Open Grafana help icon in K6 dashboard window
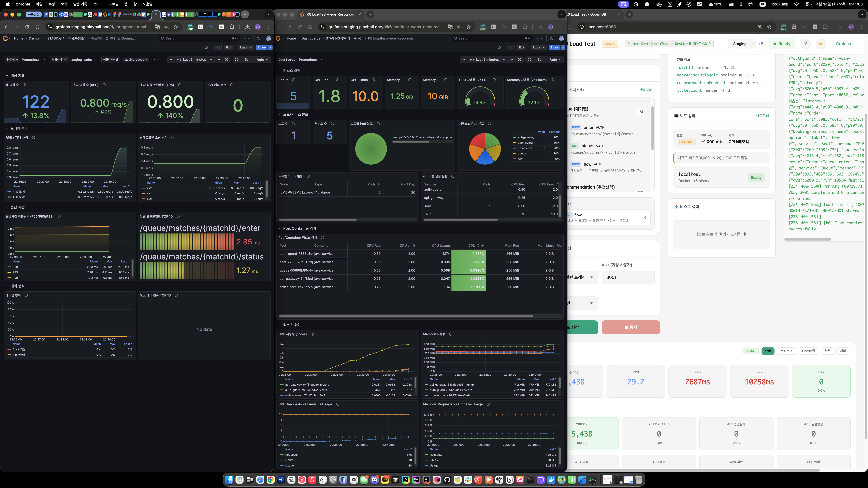This screenshot has width=868, height=488. (x=552, y=38)
